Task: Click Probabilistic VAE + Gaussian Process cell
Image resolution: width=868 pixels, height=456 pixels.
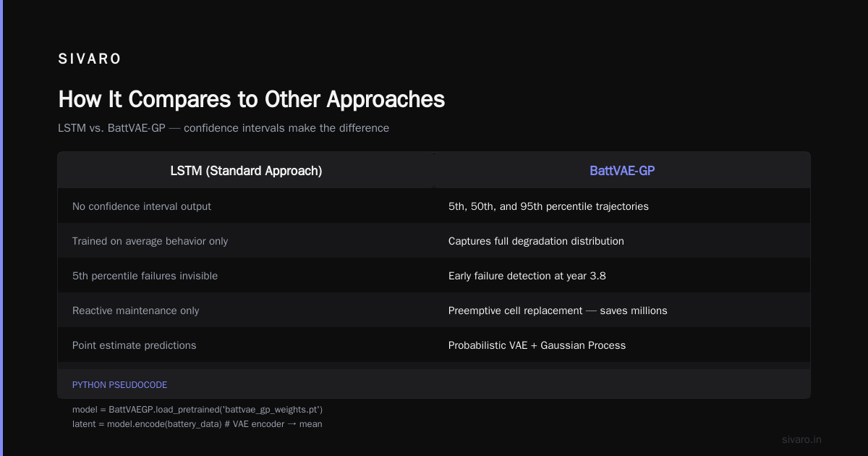Action: (x=622, y=345)
